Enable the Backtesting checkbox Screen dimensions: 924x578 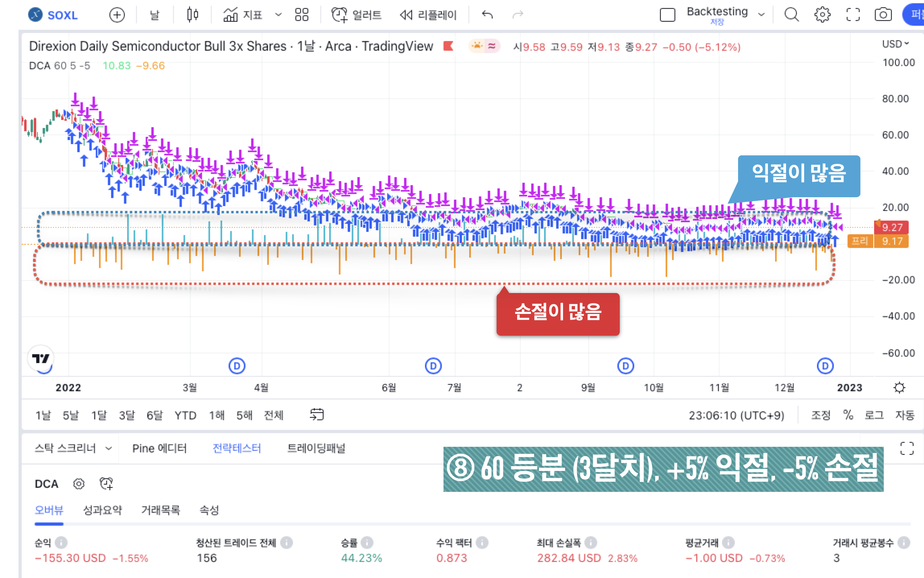pos(667,15)
